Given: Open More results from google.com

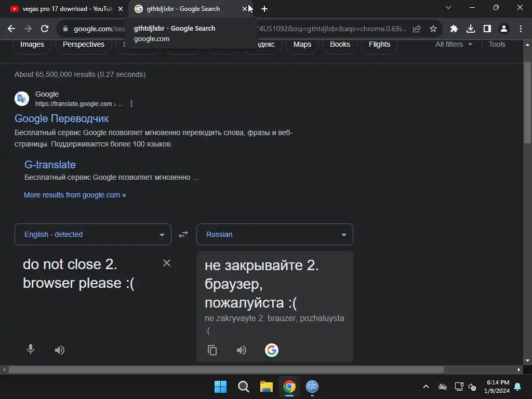Looking at the screenshot, I should 75,195.
